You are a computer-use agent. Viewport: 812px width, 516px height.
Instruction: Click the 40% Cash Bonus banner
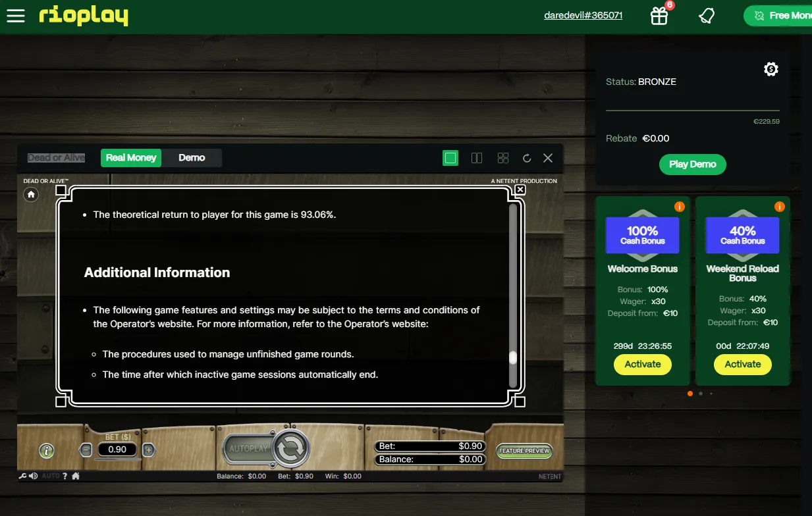(x=743, y=235)
